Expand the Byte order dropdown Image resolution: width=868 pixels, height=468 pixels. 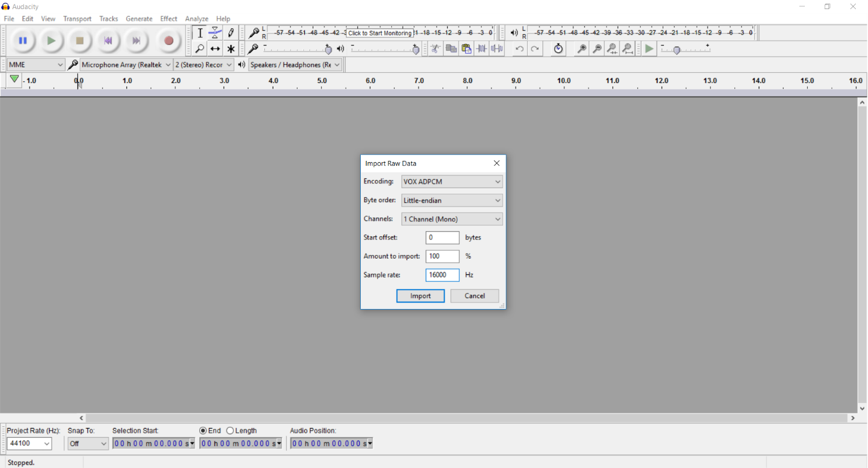[452, 200]
